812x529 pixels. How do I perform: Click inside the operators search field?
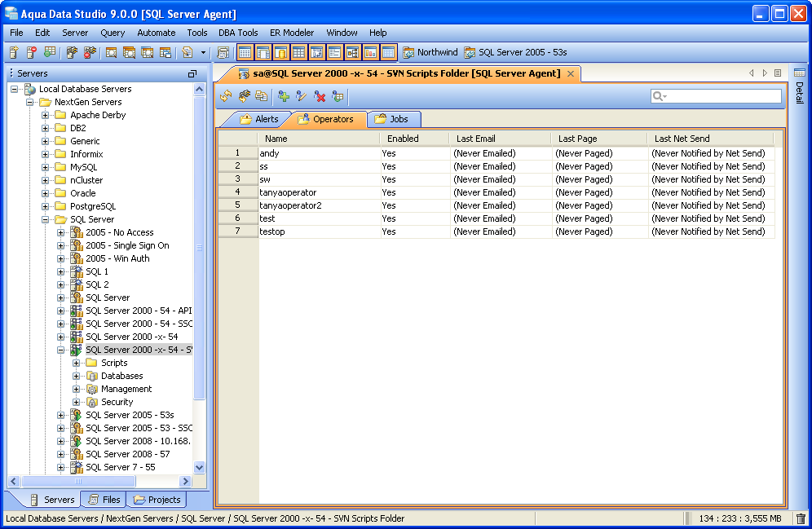click(x=716, y=96)
